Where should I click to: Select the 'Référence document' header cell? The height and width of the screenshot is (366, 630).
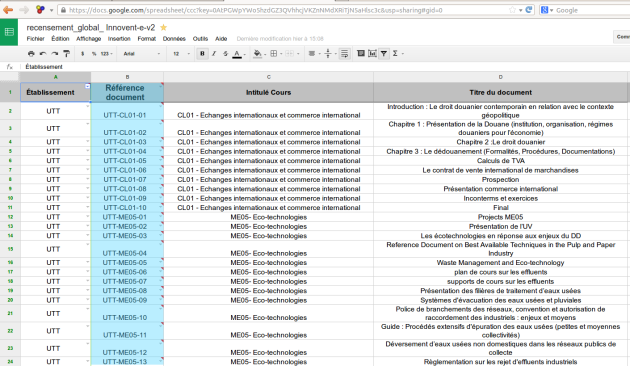127,92
